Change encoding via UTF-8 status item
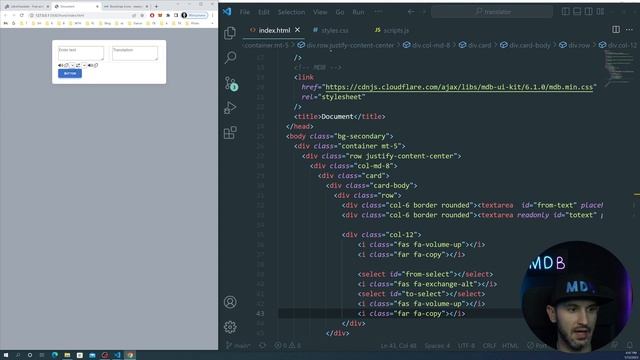The width and height of the screenshot is (640, 360). pos(467,345)
